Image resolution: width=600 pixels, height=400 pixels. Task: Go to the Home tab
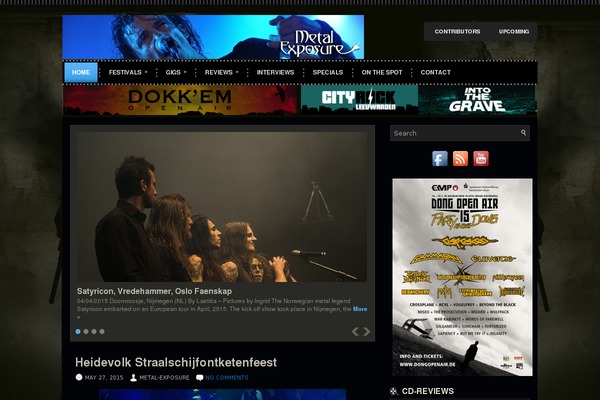coord(81,72)
